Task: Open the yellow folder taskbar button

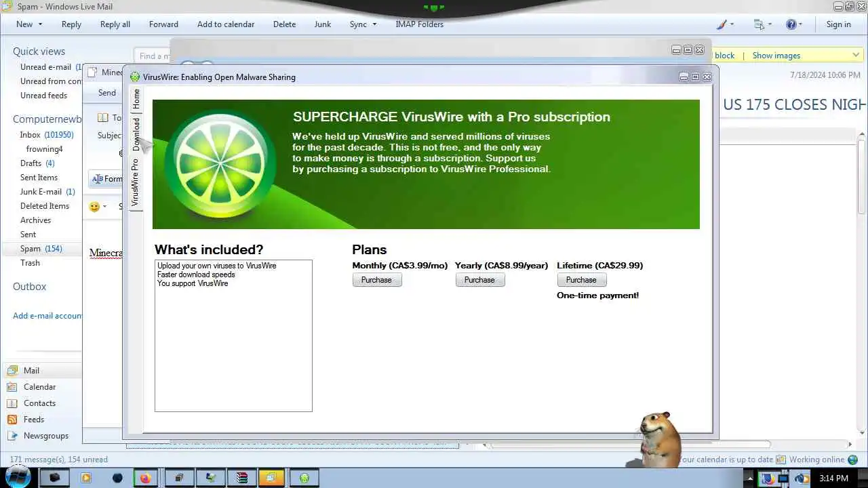Action: coord(273,478)
